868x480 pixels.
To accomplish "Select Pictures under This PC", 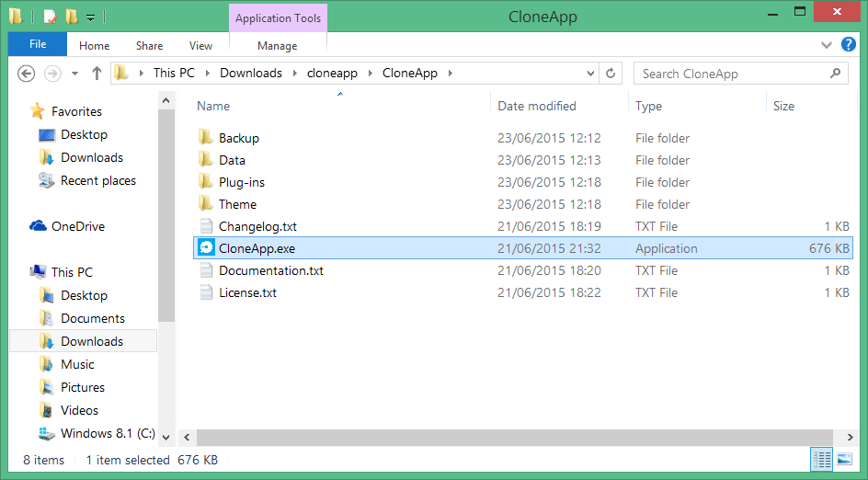I will point(83,387).
